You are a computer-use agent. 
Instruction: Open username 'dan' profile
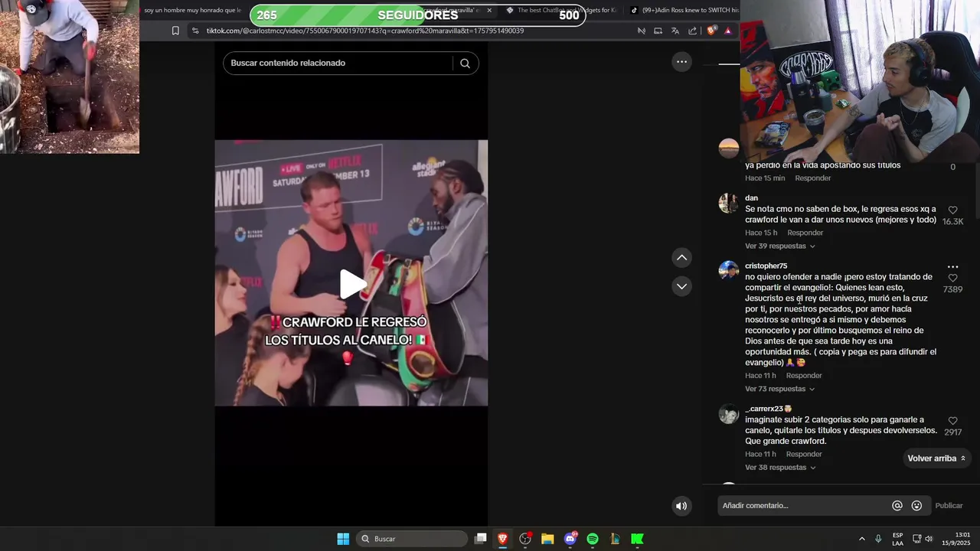(x=751, y=198)
